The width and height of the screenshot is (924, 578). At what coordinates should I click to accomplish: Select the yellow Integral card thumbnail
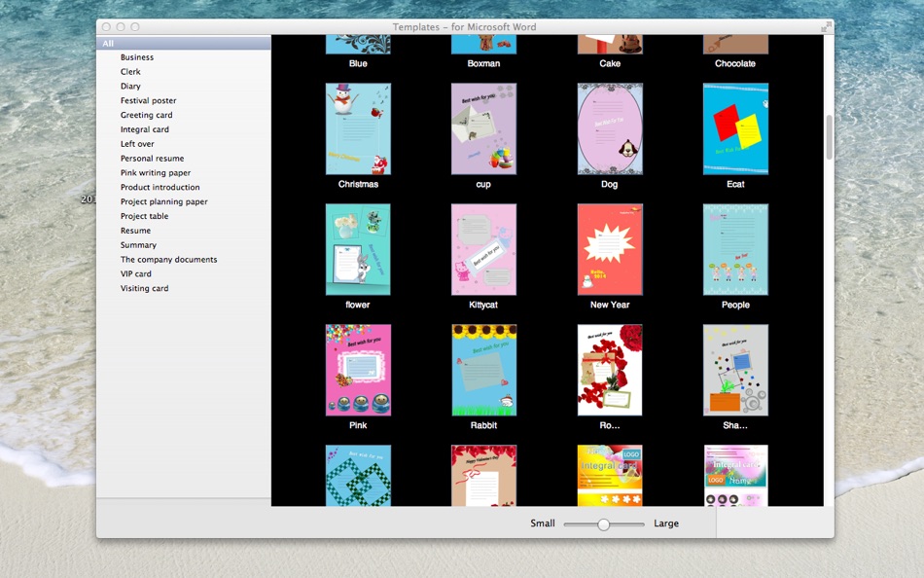click(x=610, y=476)
